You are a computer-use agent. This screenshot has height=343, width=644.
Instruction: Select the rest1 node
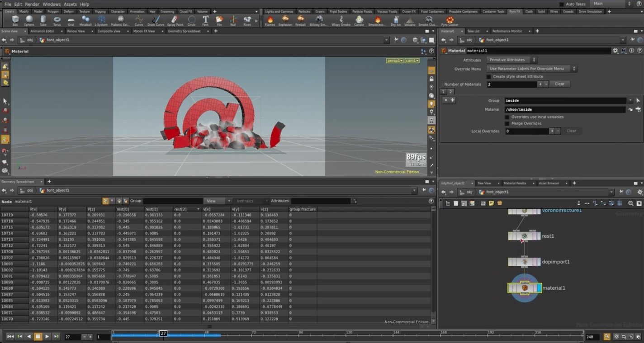click(524, 236)
